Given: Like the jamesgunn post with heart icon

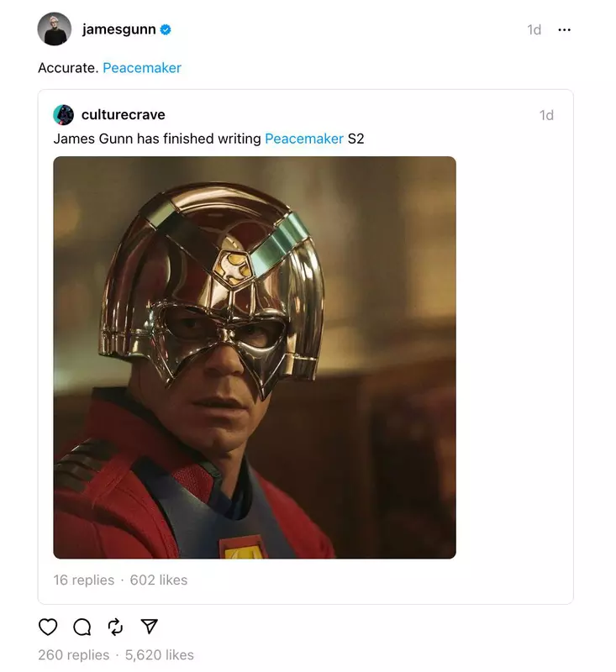Looking at the screenshot, I should pos(49,627).
